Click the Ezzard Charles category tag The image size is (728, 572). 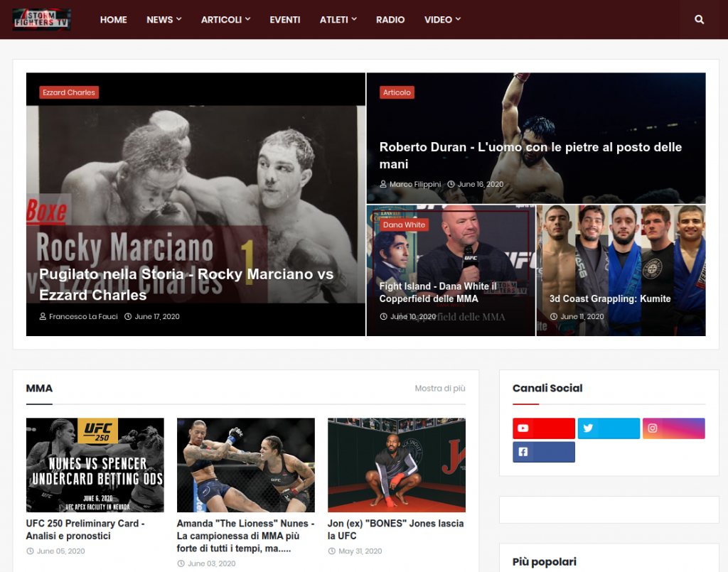(x=68, y=92)
